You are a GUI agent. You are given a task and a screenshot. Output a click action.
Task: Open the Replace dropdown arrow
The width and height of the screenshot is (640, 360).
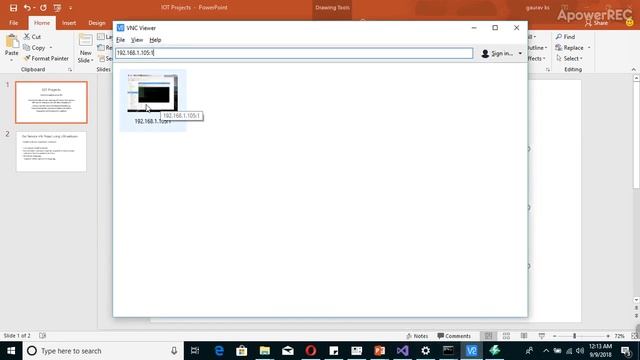(x=589, y=48)
